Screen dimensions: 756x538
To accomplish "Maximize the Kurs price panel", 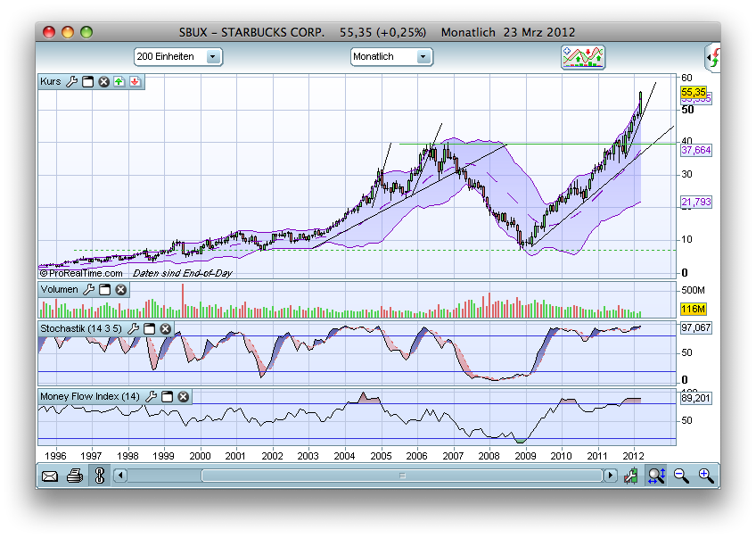I will pos(87,81).
